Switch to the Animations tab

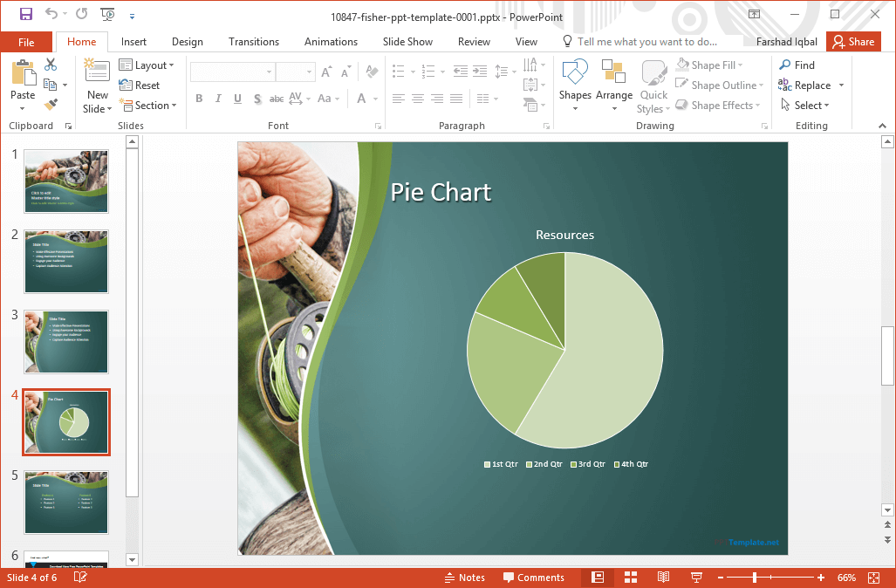click(x=331, y=42)
